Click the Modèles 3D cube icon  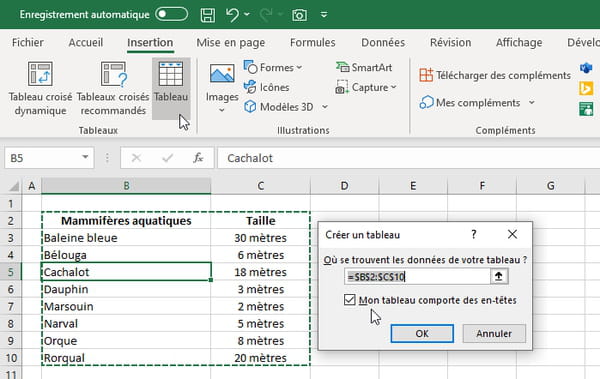(250, 107)
